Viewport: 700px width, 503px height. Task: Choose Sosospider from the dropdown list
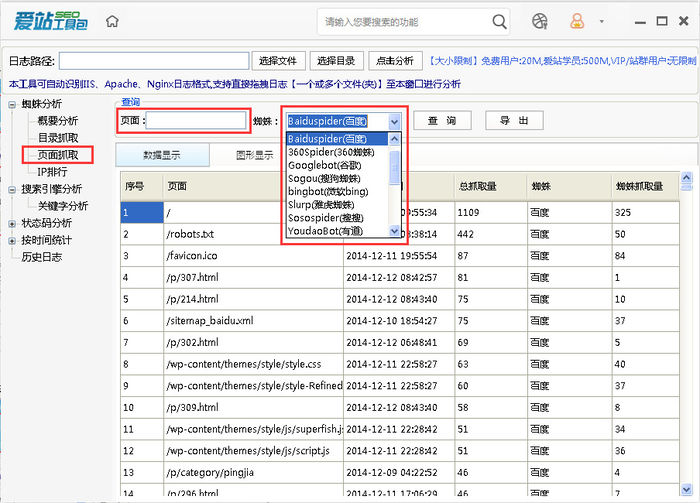(x=337, y=218)
